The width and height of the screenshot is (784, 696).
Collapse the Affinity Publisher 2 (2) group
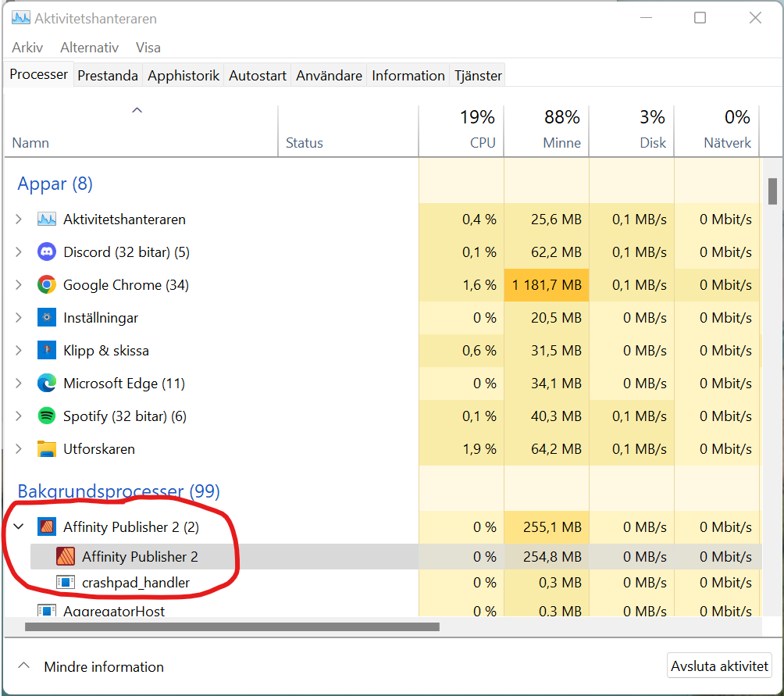[x=19, y=526]
